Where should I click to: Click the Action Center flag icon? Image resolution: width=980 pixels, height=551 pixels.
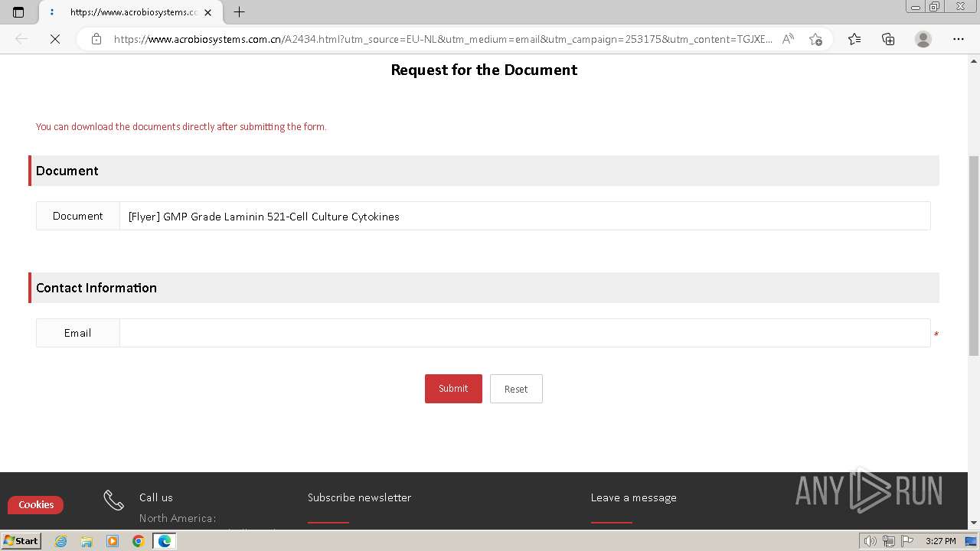pos(907,541)
